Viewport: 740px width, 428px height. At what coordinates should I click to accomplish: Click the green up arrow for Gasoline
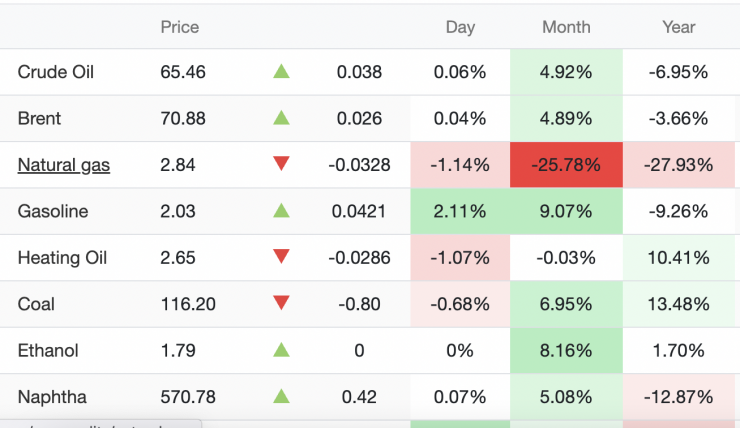281,211
